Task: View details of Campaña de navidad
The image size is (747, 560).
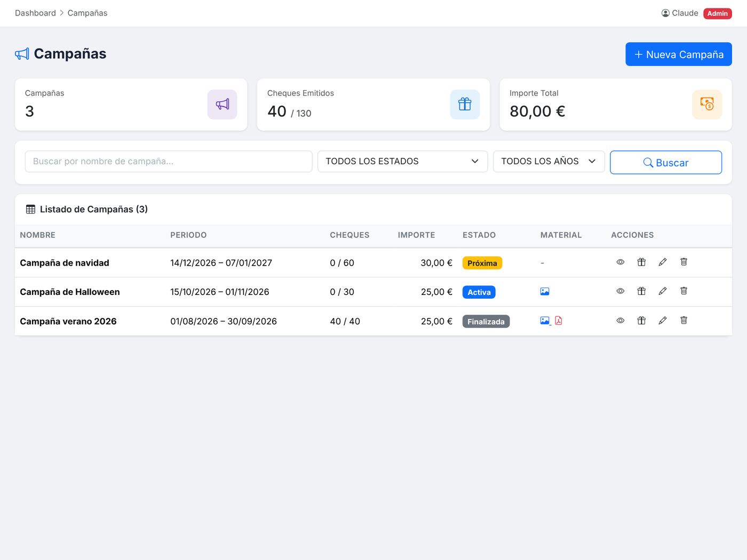Action: tap(620, 262)
